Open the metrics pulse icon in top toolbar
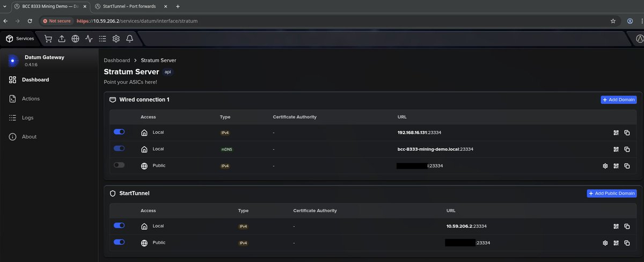Viewport: 644px width, 262px height. tap(89, 39)
